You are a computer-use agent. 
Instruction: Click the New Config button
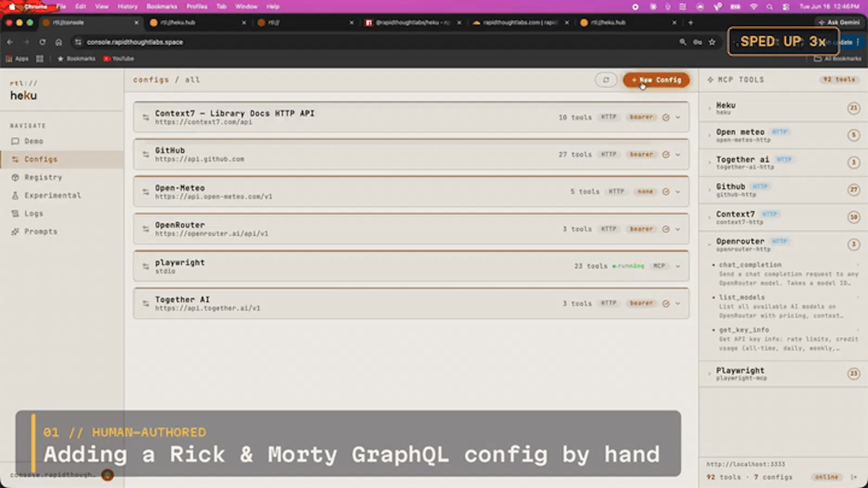pyautogui.click(x=656, y=80)
